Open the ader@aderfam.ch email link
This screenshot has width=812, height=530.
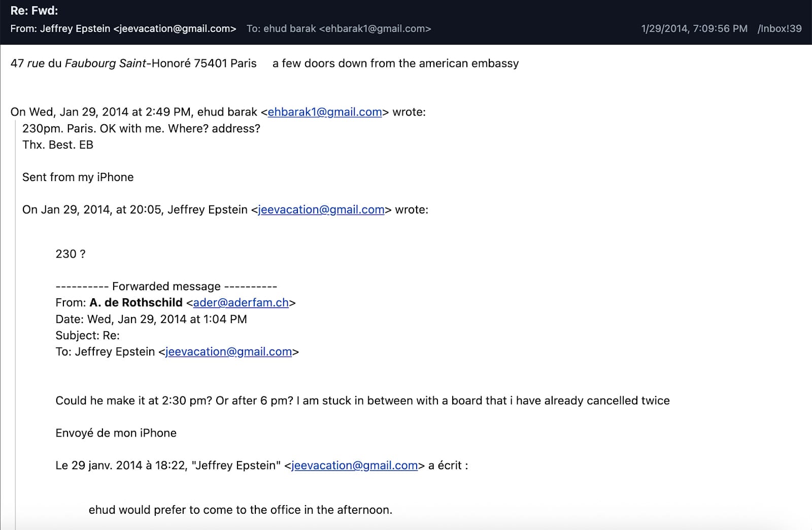point(241,303)
